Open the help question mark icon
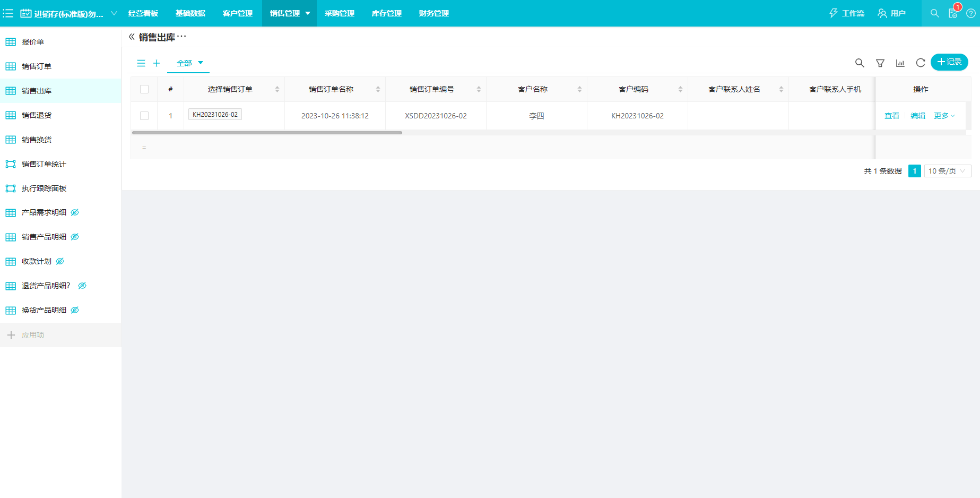Image resolution: width=980 pixels, height=498 pixels. click(x=971, y=13)
